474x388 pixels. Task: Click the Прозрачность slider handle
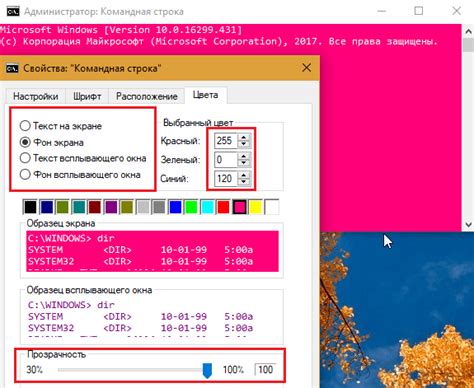tap(207, 370)
